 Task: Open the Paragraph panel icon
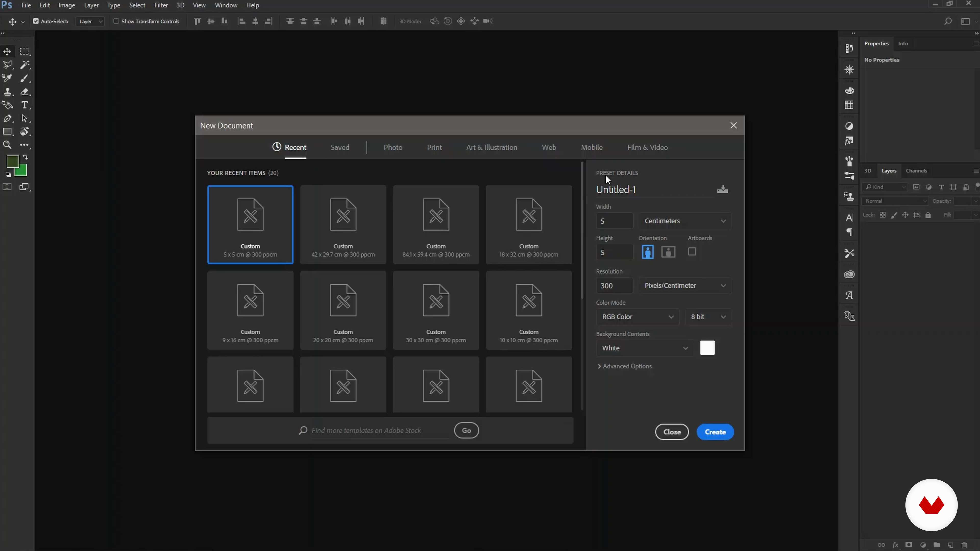[849, 232]
